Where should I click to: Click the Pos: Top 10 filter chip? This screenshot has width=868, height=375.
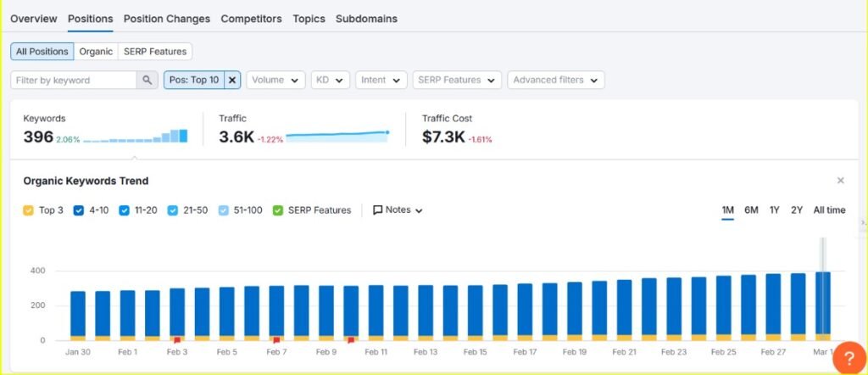point(194,80)
